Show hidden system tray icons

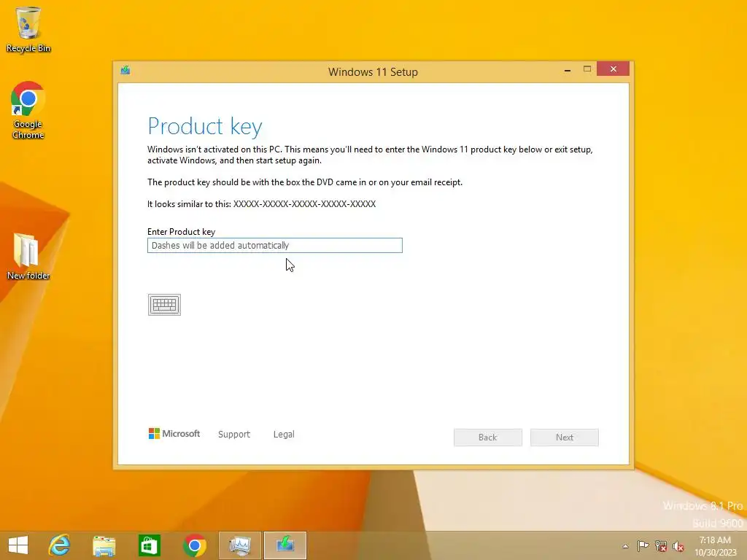pyautogui.click(x=625, y=546)
